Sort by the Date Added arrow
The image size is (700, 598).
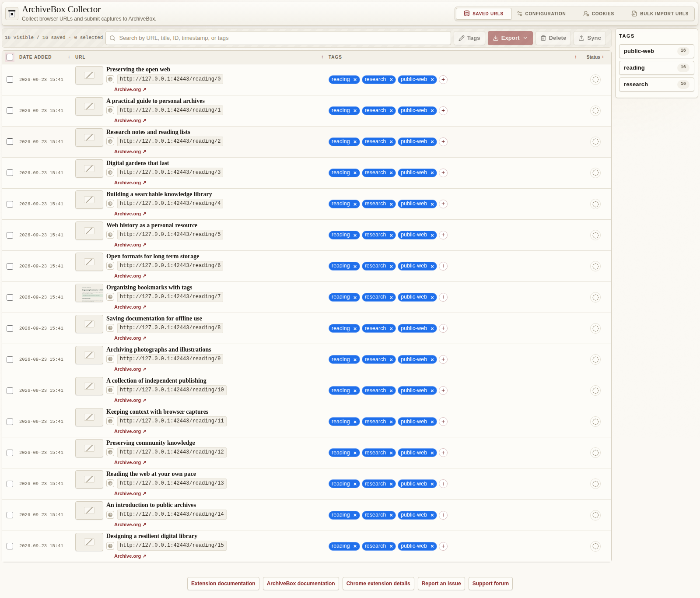click(69, 57)
